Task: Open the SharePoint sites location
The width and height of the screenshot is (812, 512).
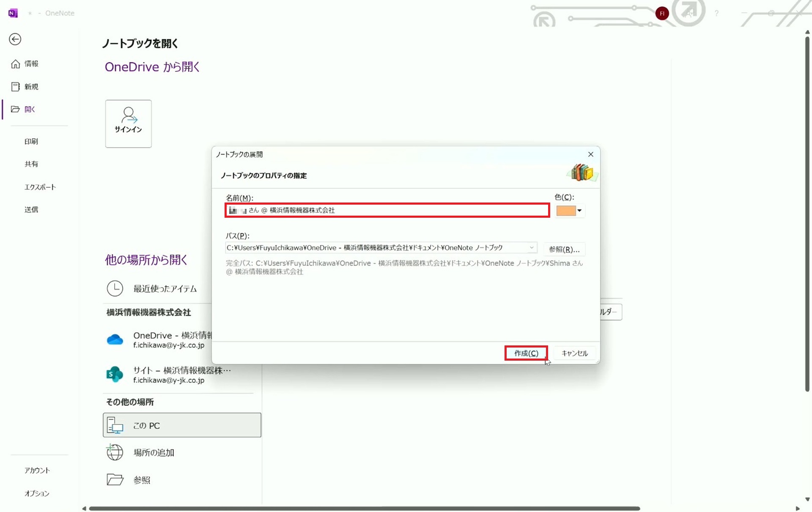Action: tap(115, 375)
